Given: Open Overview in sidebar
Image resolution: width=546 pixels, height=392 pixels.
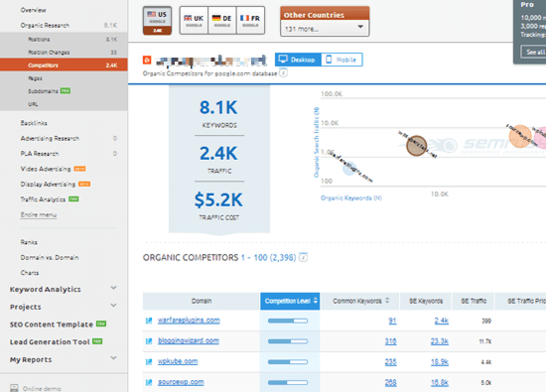Looking at the screenshot, I should 33,10.
